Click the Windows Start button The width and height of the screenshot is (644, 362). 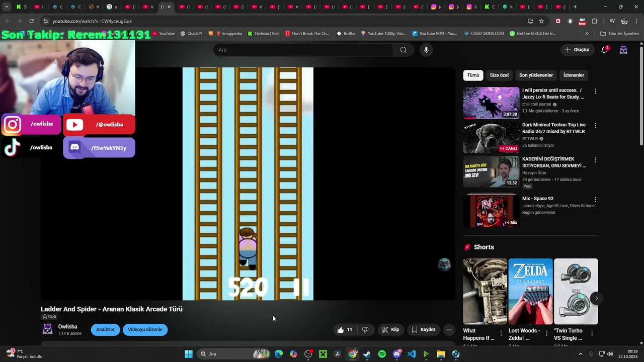click(189, 354)
